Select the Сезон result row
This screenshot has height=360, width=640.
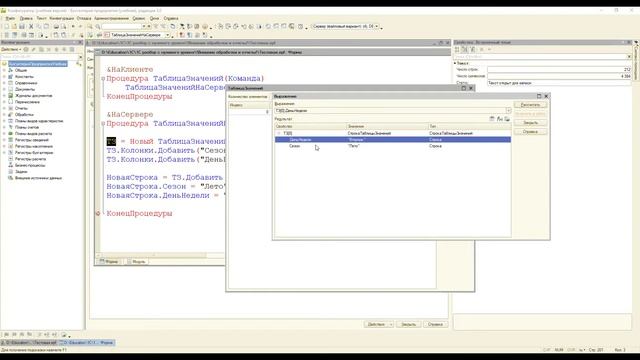393,146
